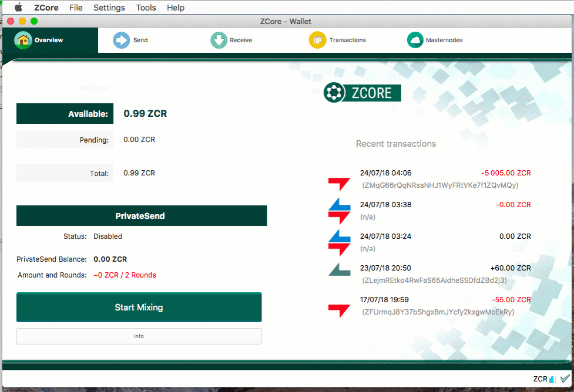This screenshot has width=574, height=392.
Task: Click the -5 005.00 ZCR amount
Action: 506,173
